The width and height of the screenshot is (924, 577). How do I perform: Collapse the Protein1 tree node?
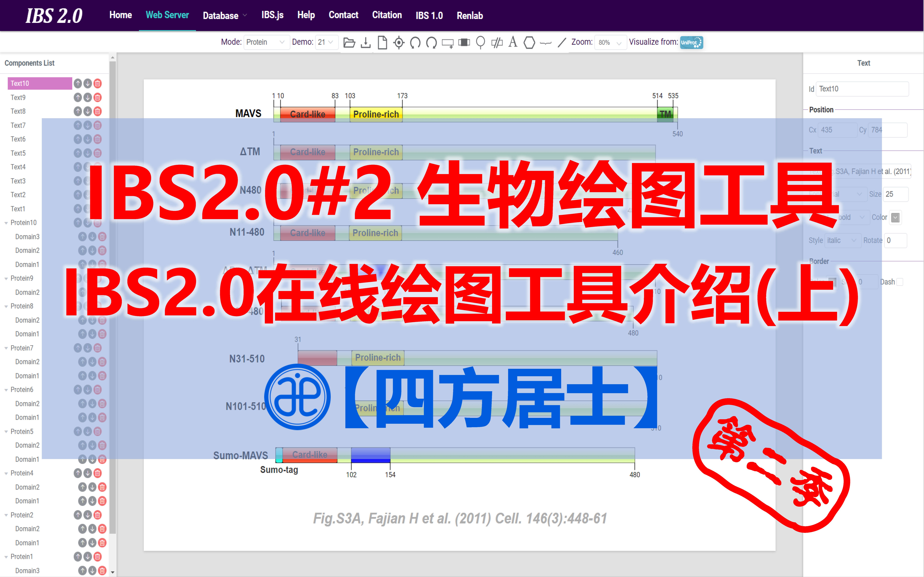coord(6,557)
